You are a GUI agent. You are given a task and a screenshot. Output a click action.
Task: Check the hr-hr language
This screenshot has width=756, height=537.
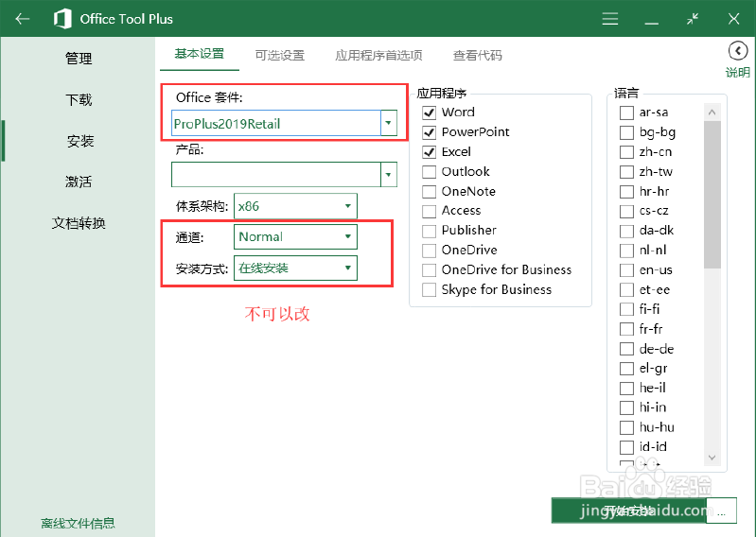click(x=626, y=192)
